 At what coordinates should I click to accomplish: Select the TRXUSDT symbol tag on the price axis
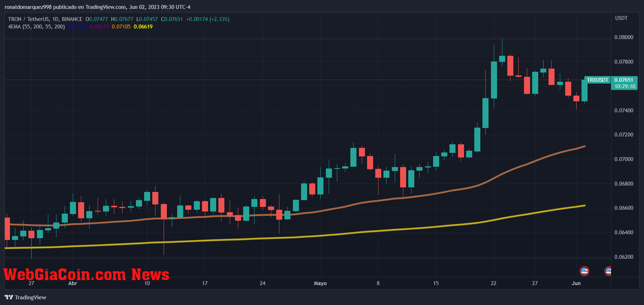click(x=597, y=80)
